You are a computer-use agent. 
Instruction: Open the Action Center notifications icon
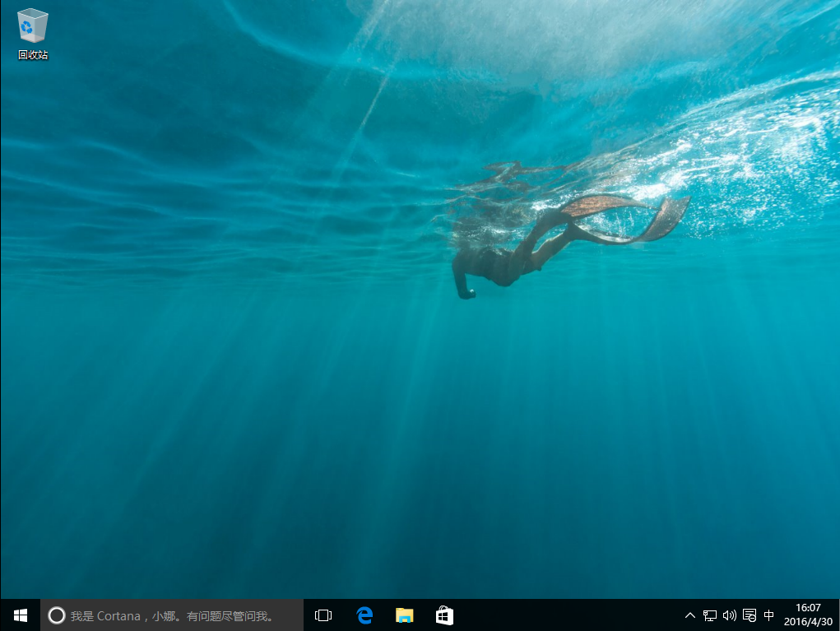[x=749, y=615]
